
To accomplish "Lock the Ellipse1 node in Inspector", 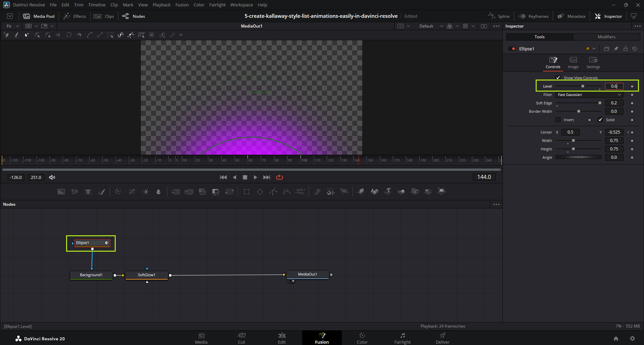I will 625,49.
